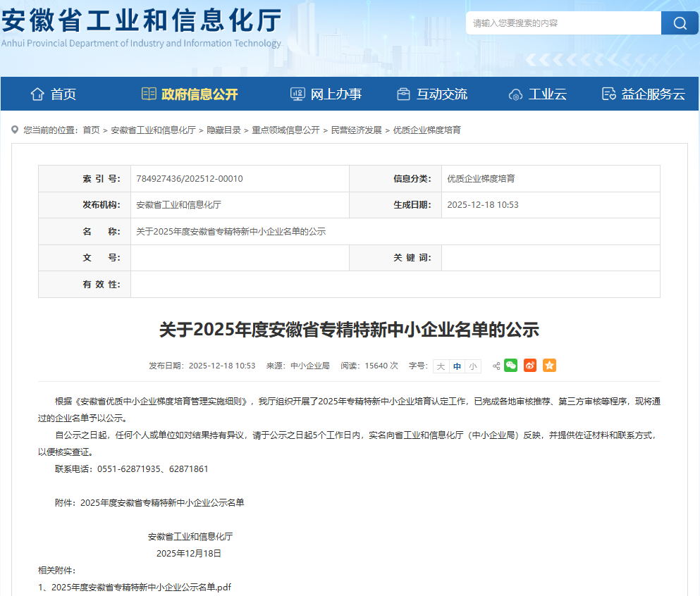
Task: Click the 安徽省工业和信息化厅 site logo title
Action: click(141, 21)
